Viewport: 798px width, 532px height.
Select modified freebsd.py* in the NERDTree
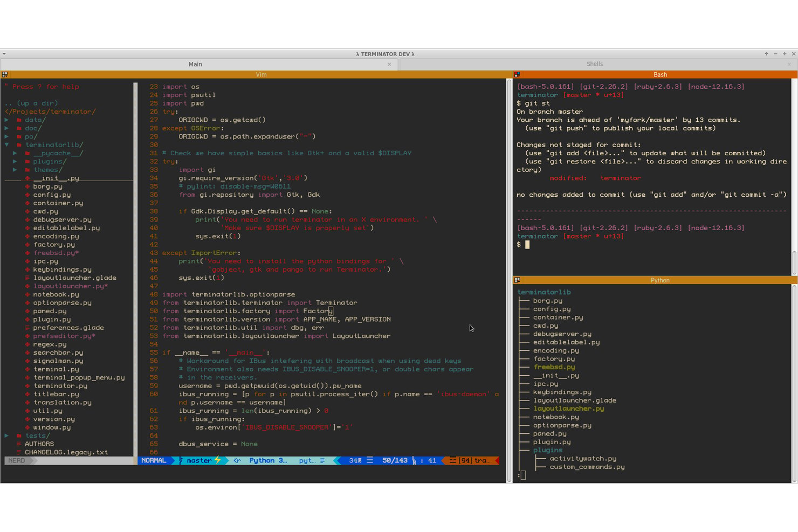click(56, 253)
